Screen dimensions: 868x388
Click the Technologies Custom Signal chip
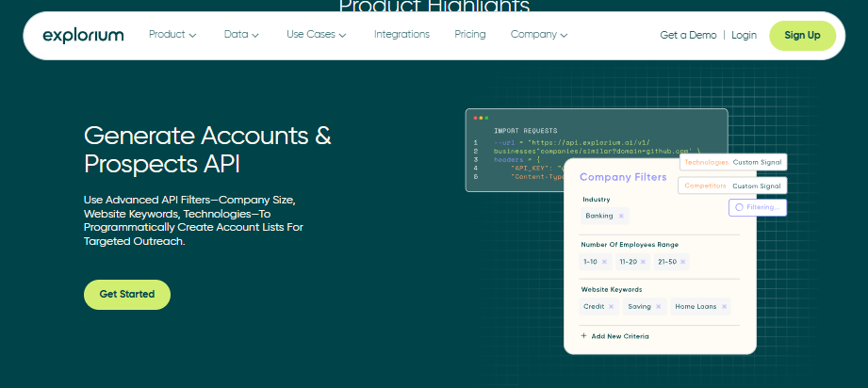point(733,162)
